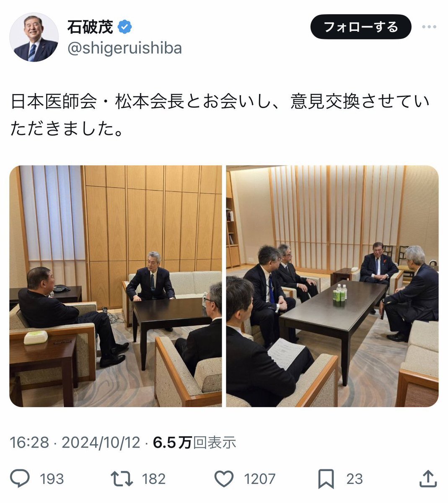Open the 石破茂 display name
The image size is (448, 503).
tap(91, 27)
